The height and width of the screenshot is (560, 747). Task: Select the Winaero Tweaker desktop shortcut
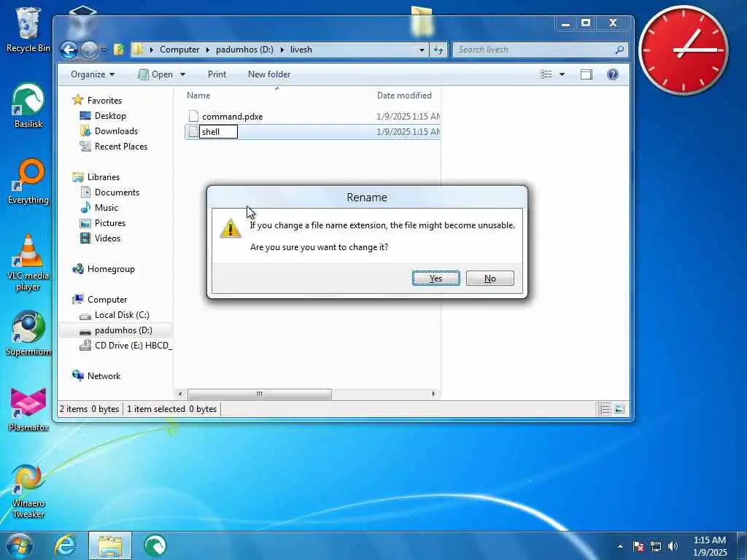pos(28,491)
